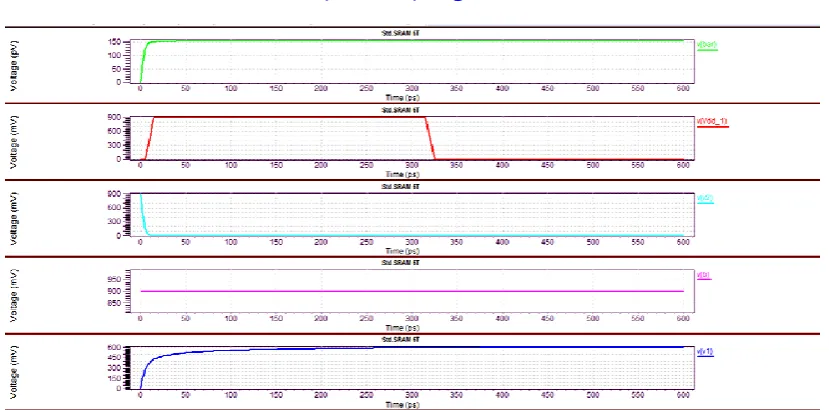829x410 pixels.
Task: Click the Time (ps) label under red plot
Action: click(402, 175)
